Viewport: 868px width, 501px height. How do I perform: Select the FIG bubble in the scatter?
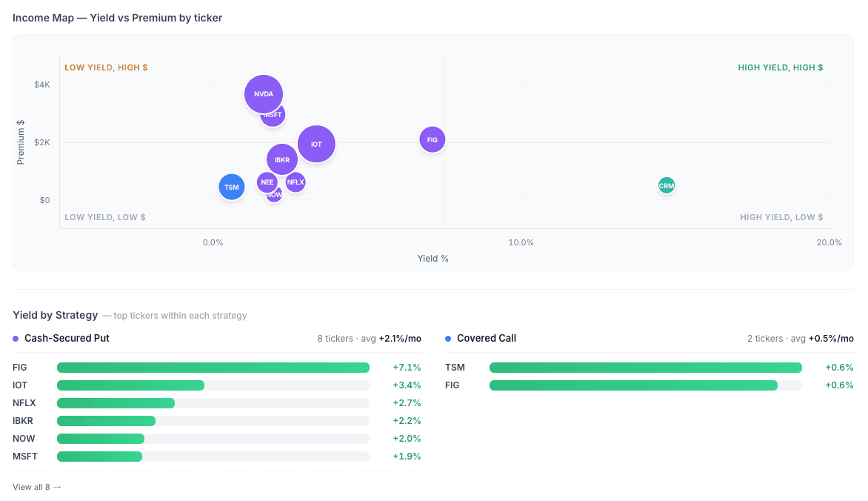pos(433,139)
